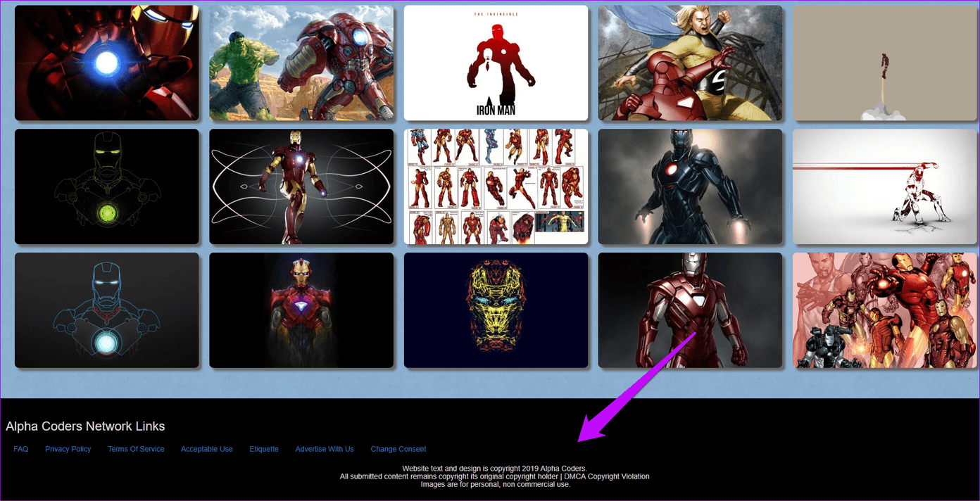Open the armor suits chart wallpaper
The image size is (980, 501).
point(496,186)
